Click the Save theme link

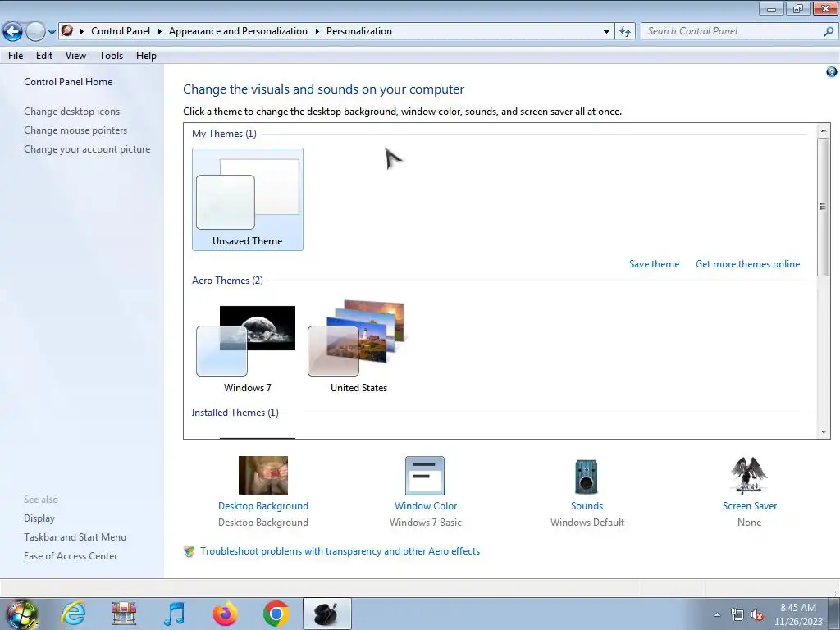click(x=654, y=264)
